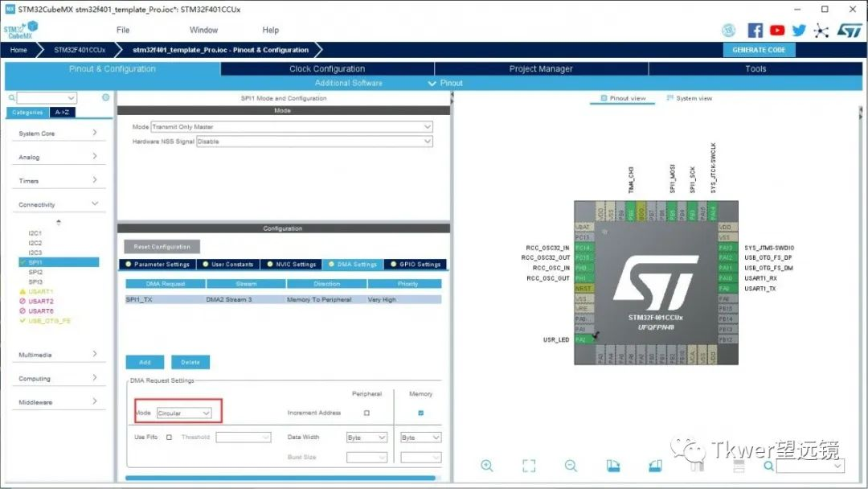Open Peripheral Data Width dropdown
Image resolution: width=868 pixels, height=489 pixels.
[x=366, y=438]
